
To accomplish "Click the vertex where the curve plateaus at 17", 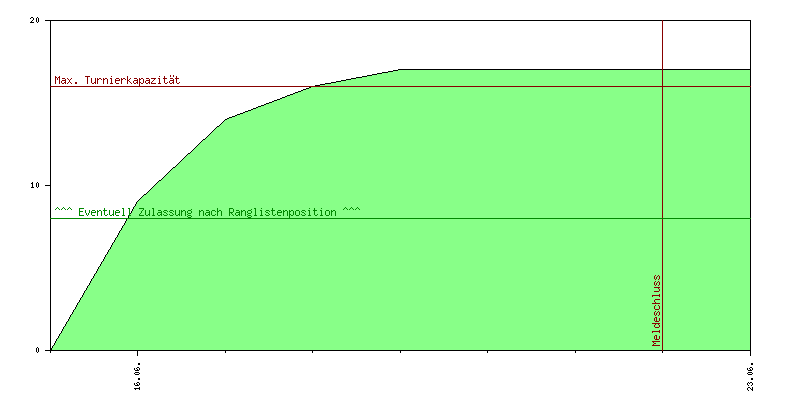I will click(x=400, y=69).
